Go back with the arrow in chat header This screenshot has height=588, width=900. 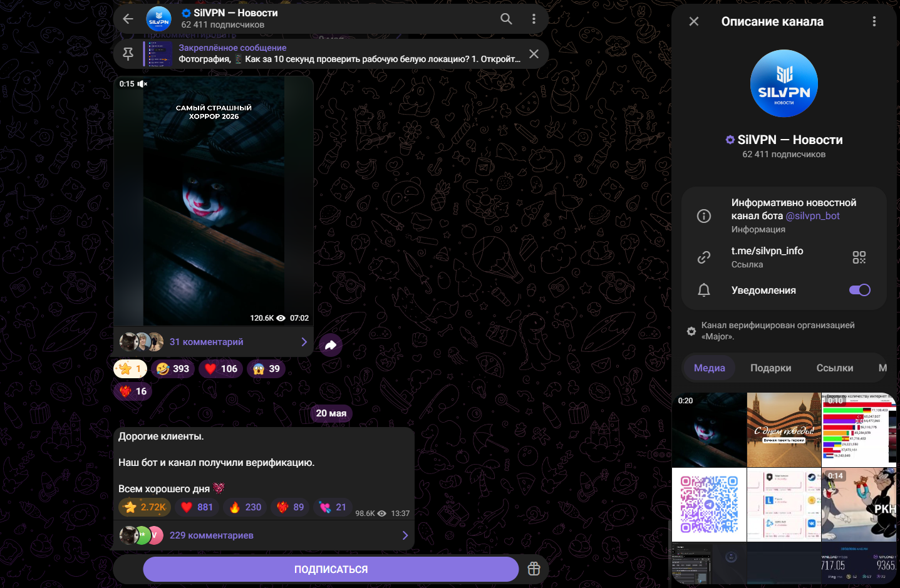click(x=128, y=19)
